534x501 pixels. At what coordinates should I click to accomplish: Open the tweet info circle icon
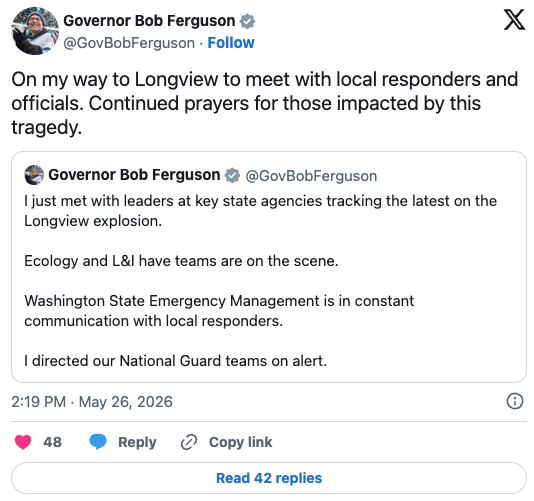(514, 401)
